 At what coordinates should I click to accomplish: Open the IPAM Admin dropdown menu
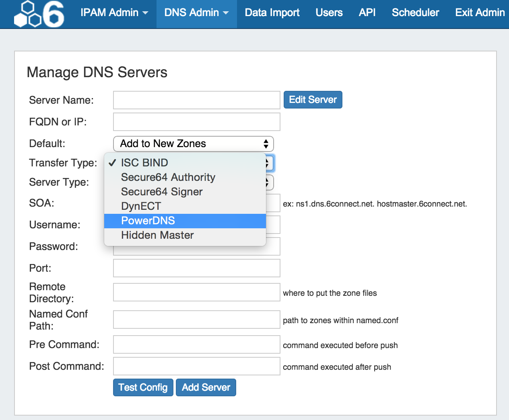tap(114, 13)
